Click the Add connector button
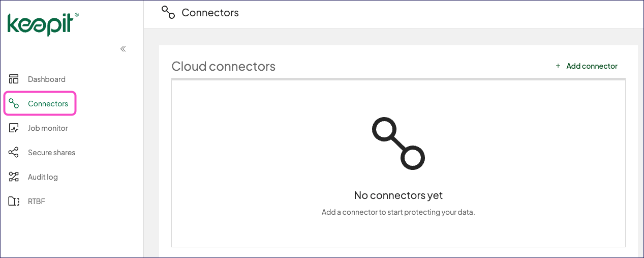This screenshot has width=644, height=258. point(587,66)
